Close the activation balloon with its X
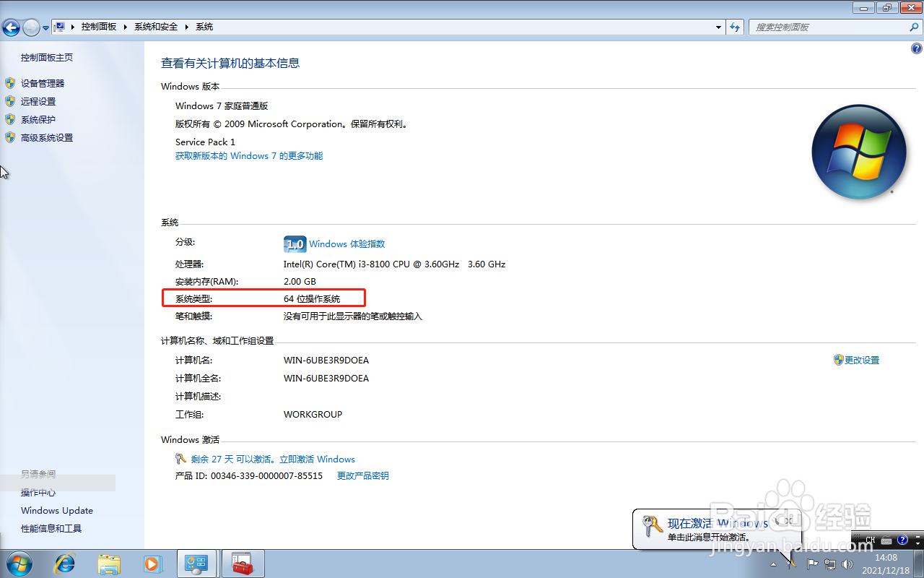This screenshot has height=578, width=924. tap(789, 520)
